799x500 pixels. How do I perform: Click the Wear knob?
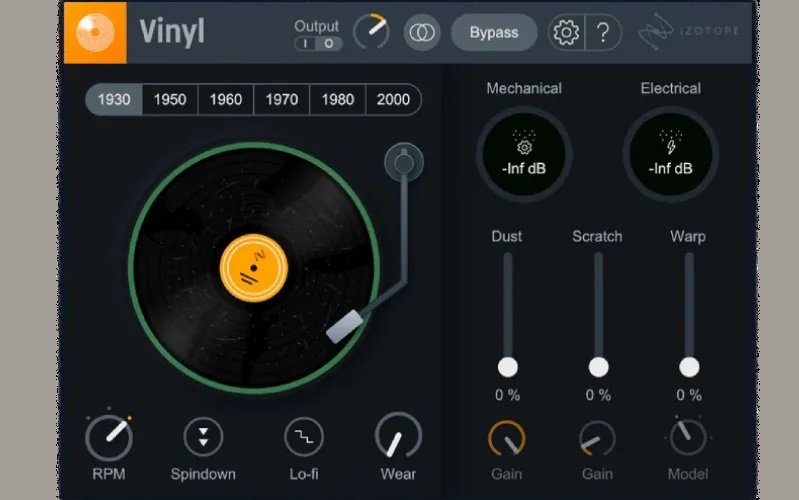coord(398,436)
